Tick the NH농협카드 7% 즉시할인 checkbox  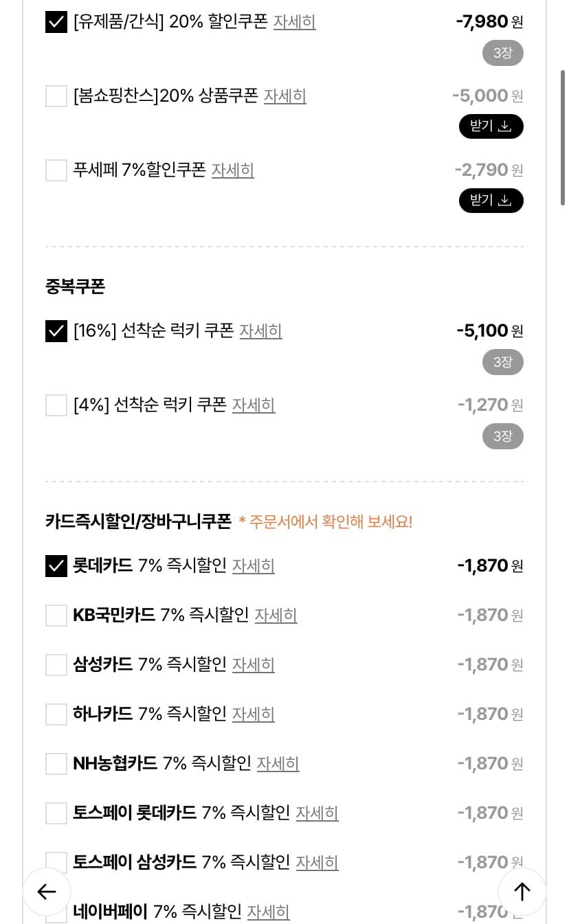(56, 764)
